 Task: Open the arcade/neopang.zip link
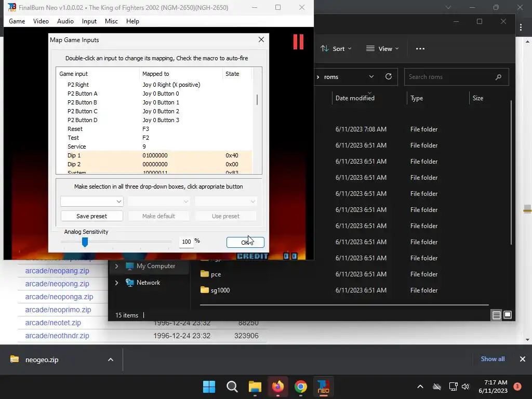coord(57,271)
